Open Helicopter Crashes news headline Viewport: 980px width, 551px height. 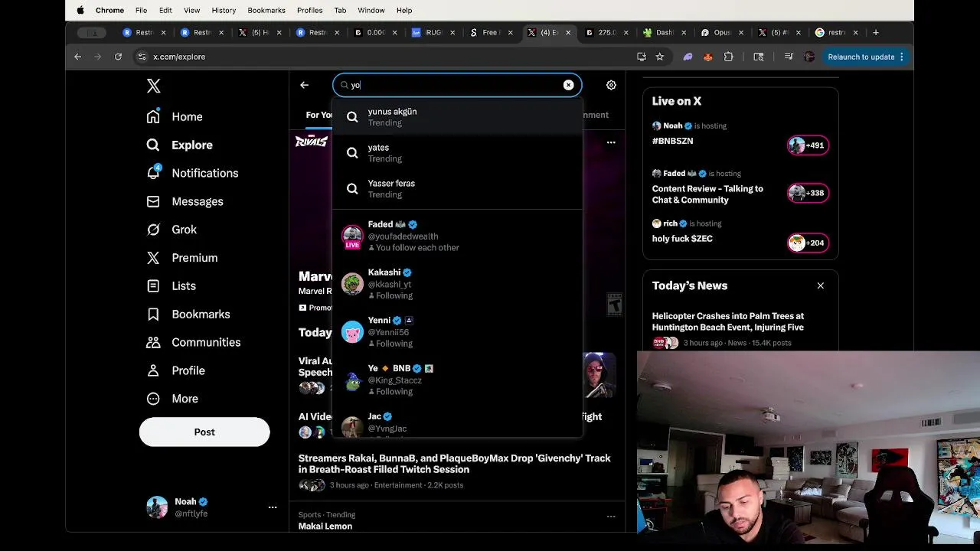pos(728,321)
